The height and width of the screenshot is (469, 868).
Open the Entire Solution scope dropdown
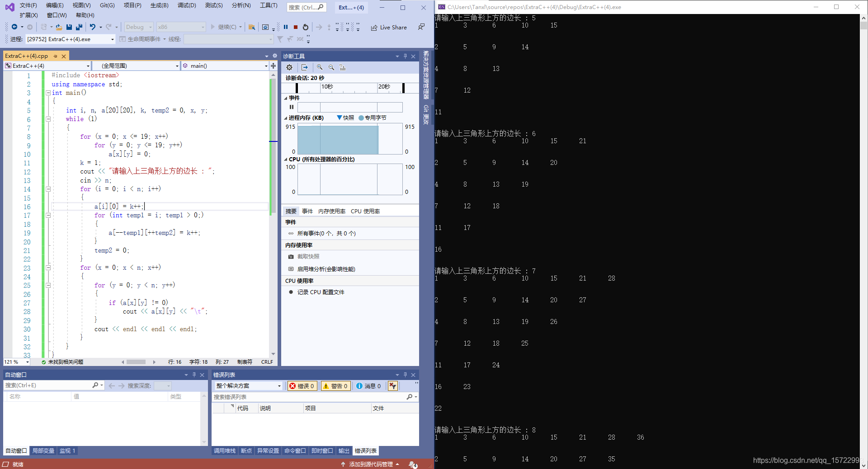248,386
